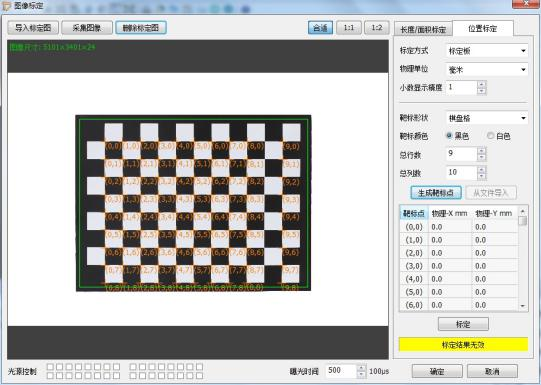Check the last top-row 光源控制 checkbox, right group
Viewport: 541px width, 385px height.
199,366
